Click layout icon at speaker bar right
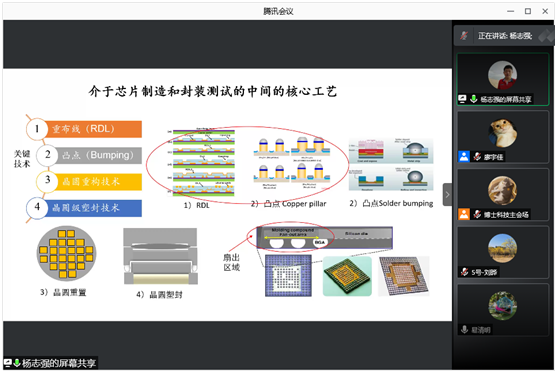 [546, 36]
